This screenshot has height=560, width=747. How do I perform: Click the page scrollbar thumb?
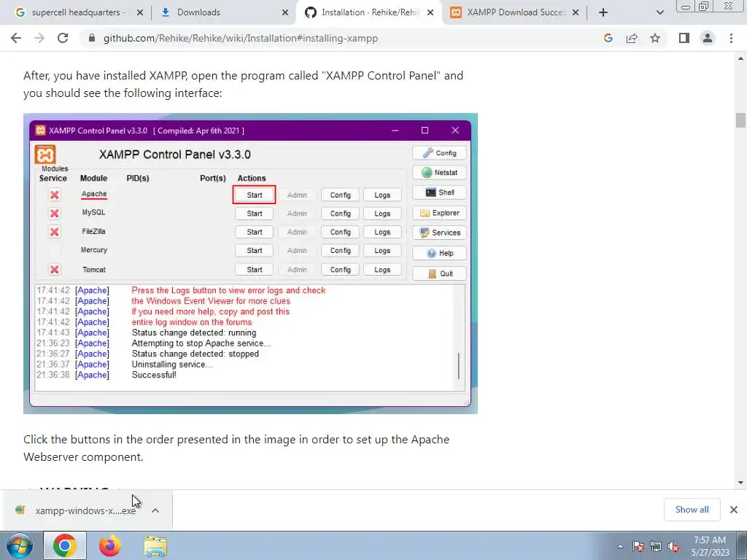[740, 120]
